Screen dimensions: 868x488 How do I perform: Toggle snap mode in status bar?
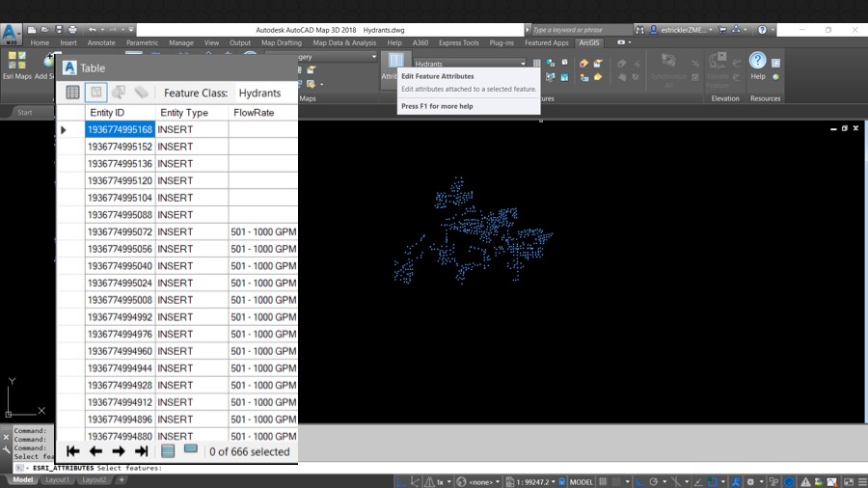pos(616,482)
